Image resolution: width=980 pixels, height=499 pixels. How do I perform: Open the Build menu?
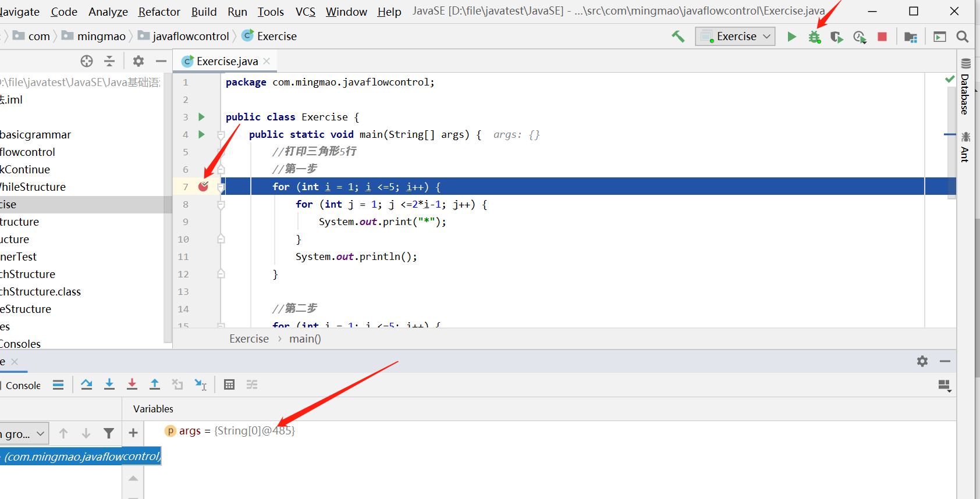(x=204, y=12)
